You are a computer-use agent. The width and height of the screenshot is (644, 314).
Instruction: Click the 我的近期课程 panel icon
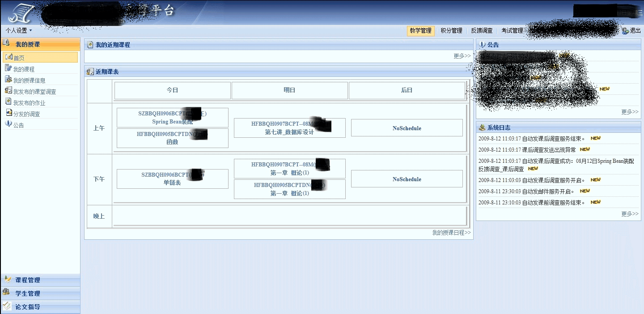coord(90,44)
